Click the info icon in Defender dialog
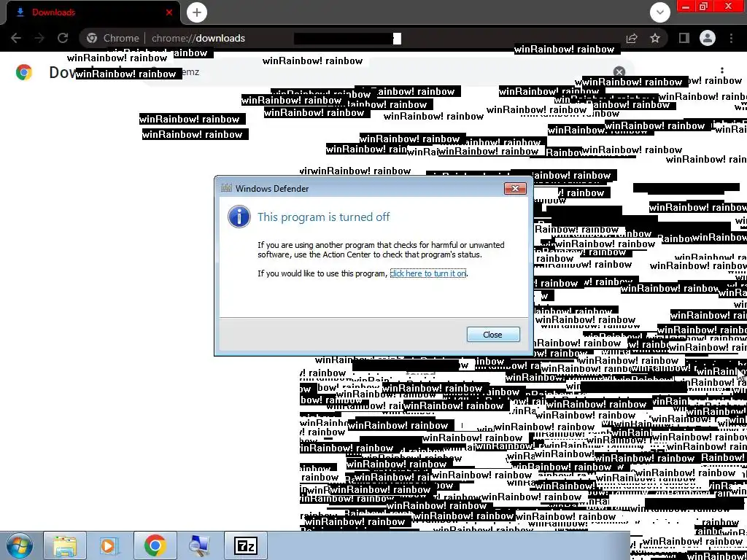The width and height of the screenshot is (747, 560). pyautogui.click(x=239, y=217)
